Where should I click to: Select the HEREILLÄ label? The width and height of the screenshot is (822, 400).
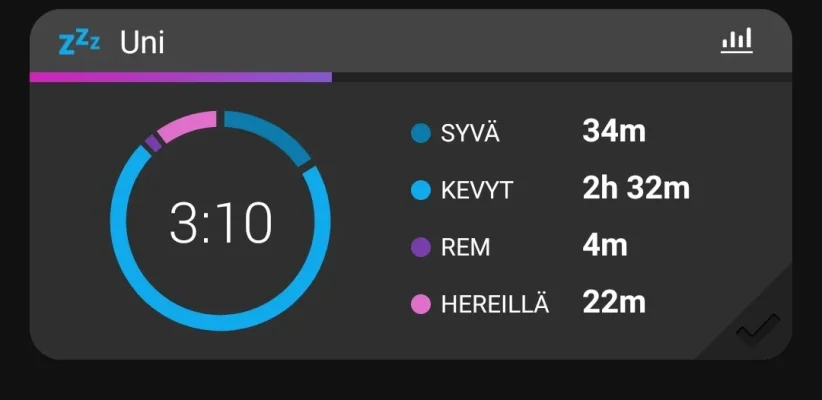click(x=495, y=304)
